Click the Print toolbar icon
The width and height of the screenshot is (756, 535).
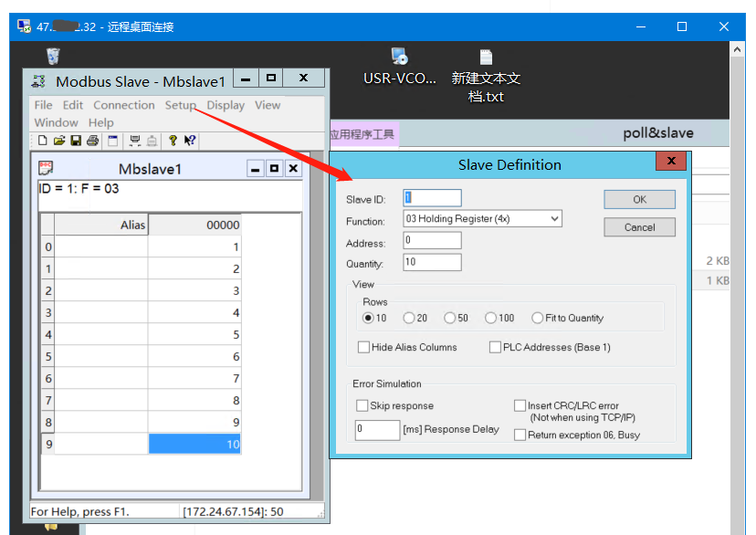point(92,141)
